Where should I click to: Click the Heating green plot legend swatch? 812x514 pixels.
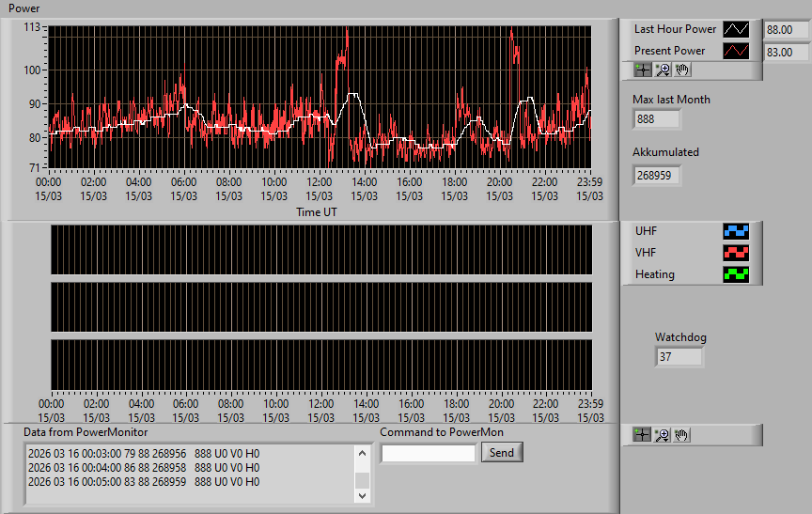click(736, 274)
